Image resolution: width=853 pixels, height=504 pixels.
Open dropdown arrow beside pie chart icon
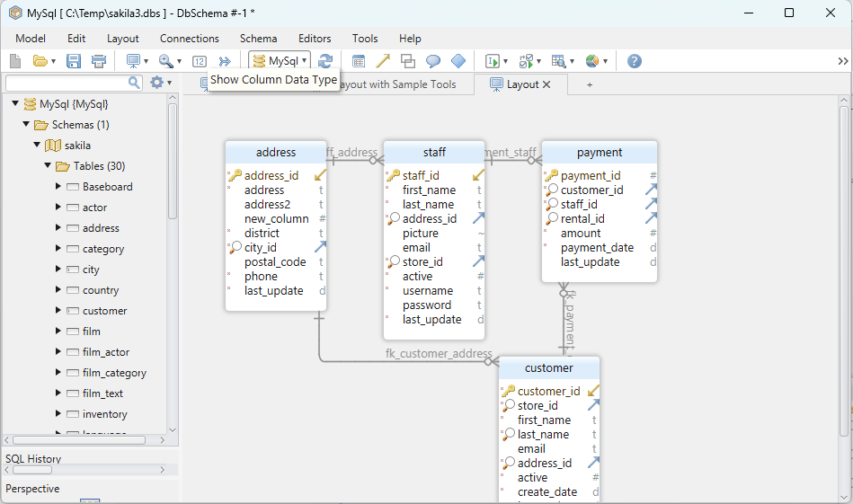tap(605, 61)
